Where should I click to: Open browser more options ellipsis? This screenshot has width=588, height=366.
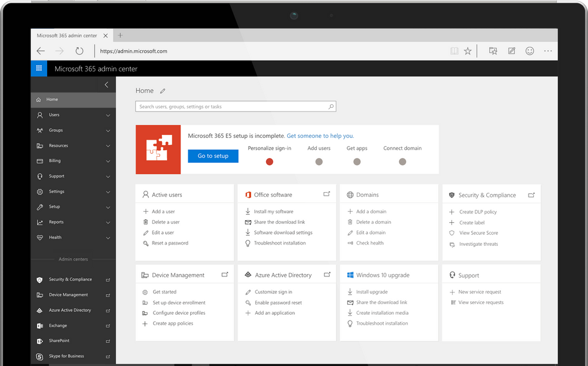pyautogui.click(x=548, y=51)
